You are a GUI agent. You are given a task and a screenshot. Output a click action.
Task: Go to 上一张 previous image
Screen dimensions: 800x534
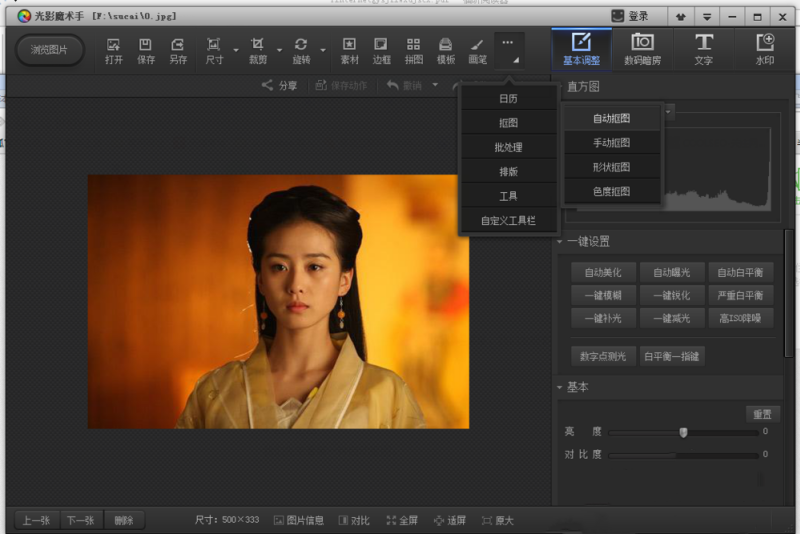click(36, 520)
